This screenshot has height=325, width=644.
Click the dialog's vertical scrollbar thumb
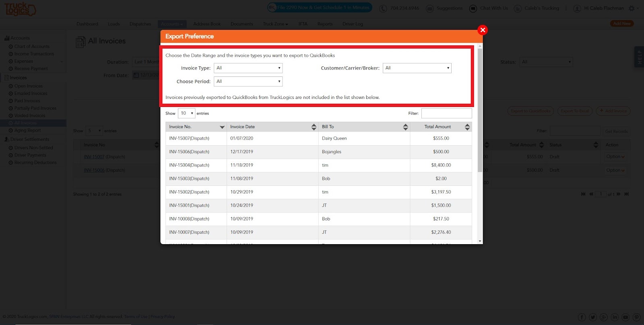480,110
